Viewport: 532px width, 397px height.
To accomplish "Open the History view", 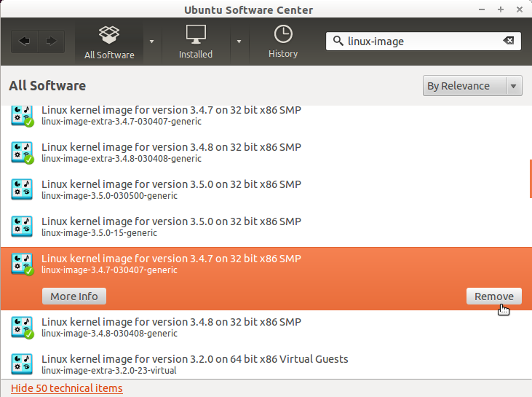I will (283, 42).
